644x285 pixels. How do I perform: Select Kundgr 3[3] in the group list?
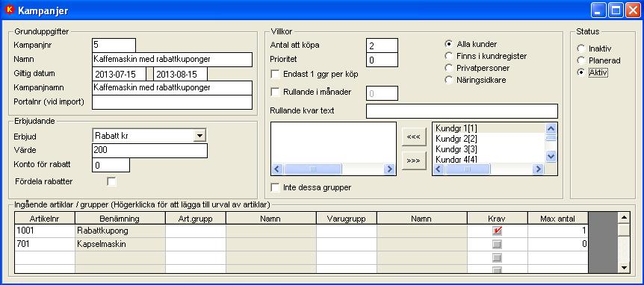pyautogui.click(x=489, y=149)
